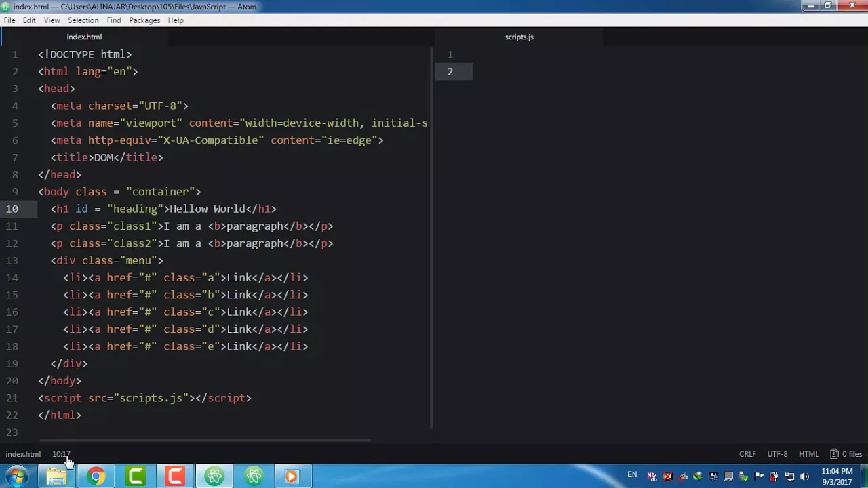868x488 pixels.
Task: Open the File menu
Action: click(9, 20)
